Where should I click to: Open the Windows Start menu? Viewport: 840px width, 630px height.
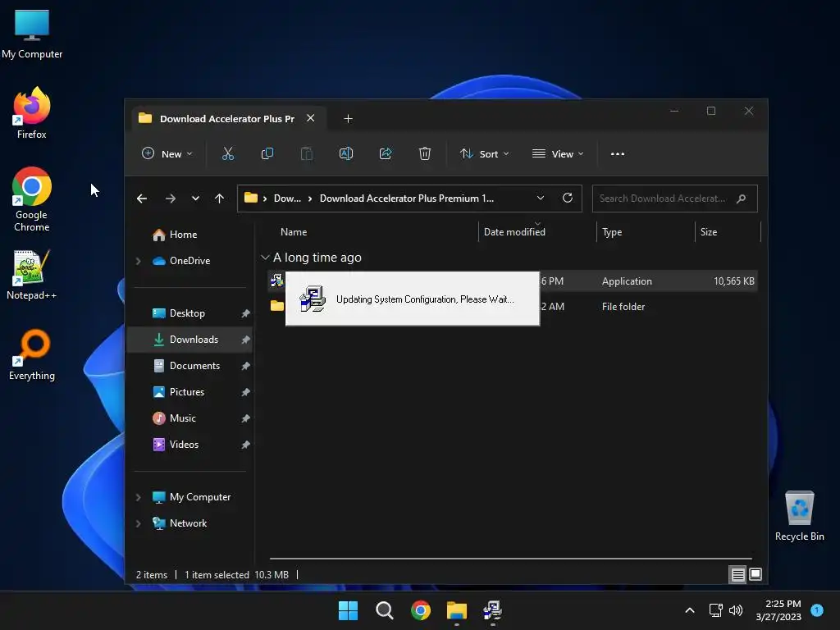click(348, 610)
